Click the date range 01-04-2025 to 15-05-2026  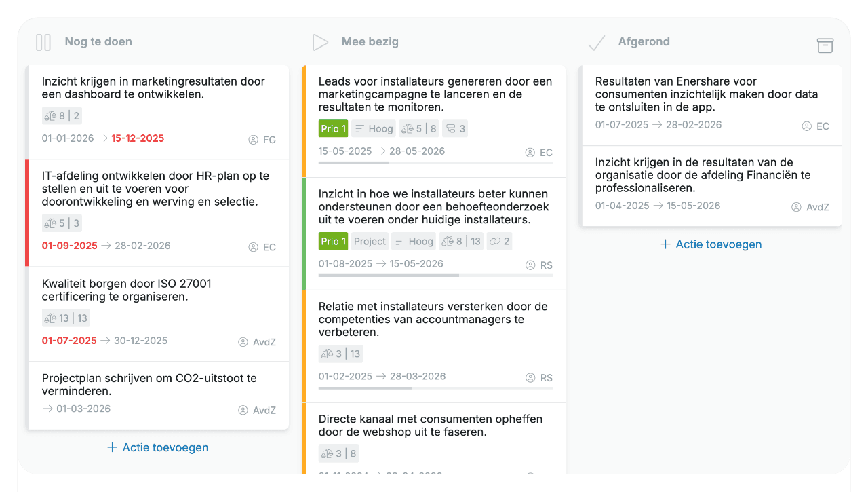(x=658, y=206)
